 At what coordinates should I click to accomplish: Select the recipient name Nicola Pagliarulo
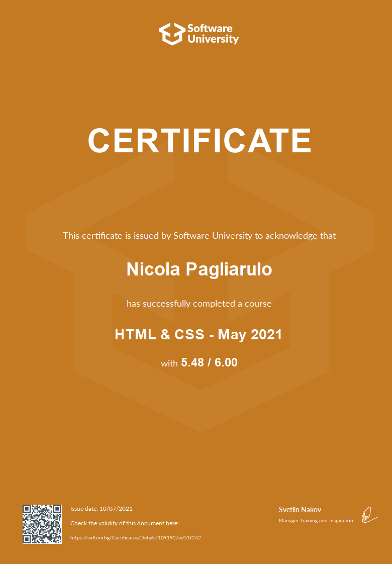coord(199,269)
